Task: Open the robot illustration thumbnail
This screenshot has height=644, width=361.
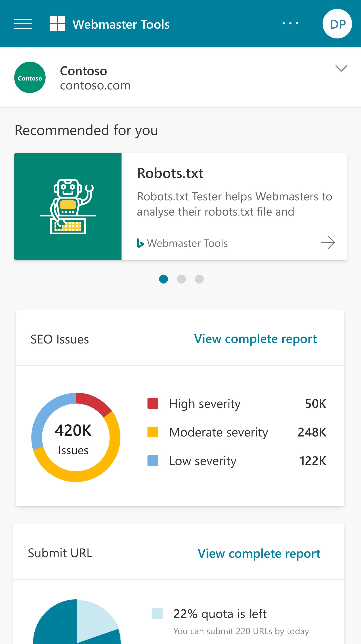Action: pos(68,206)
